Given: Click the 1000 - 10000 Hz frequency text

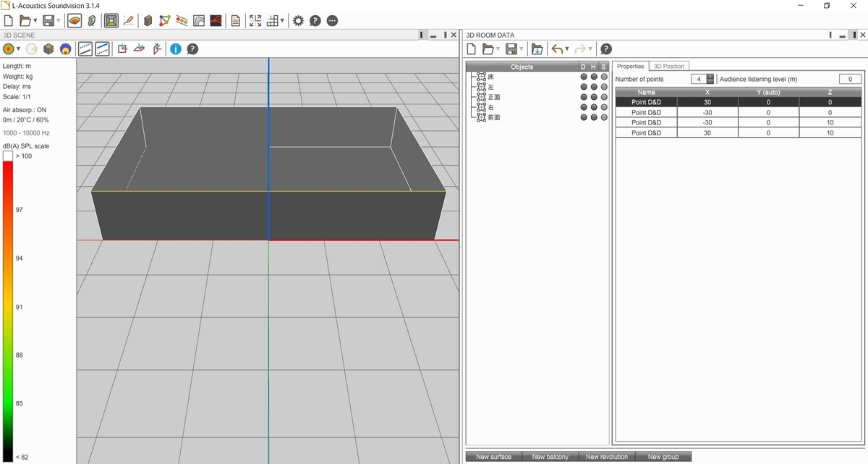Looking at the screenshot, I should [x=26, y=133].
